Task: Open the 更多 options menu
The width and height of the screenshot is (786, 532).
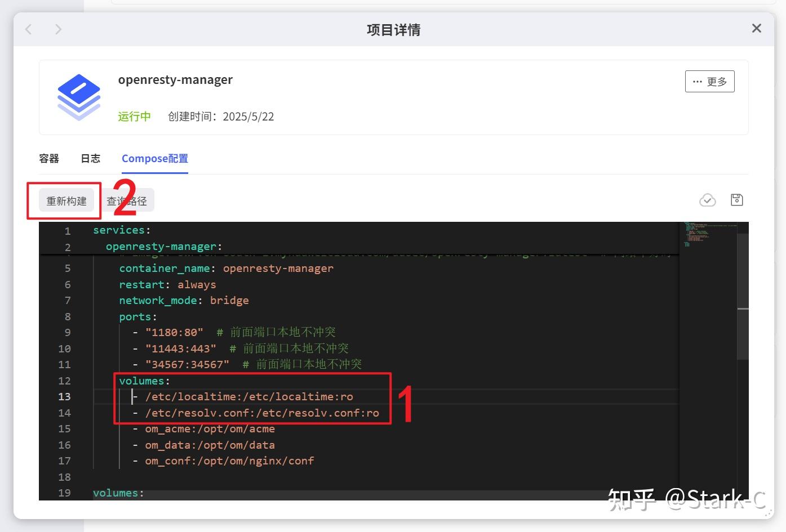Action: click(x=709, y=81)
